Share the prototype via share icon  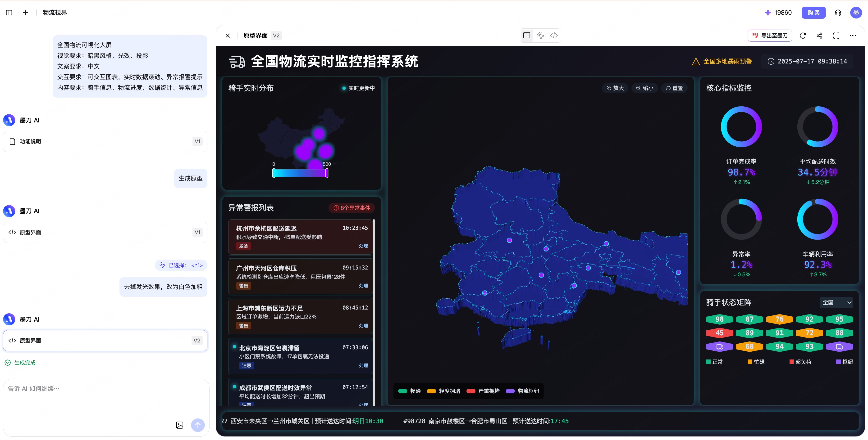click(819, 35)
